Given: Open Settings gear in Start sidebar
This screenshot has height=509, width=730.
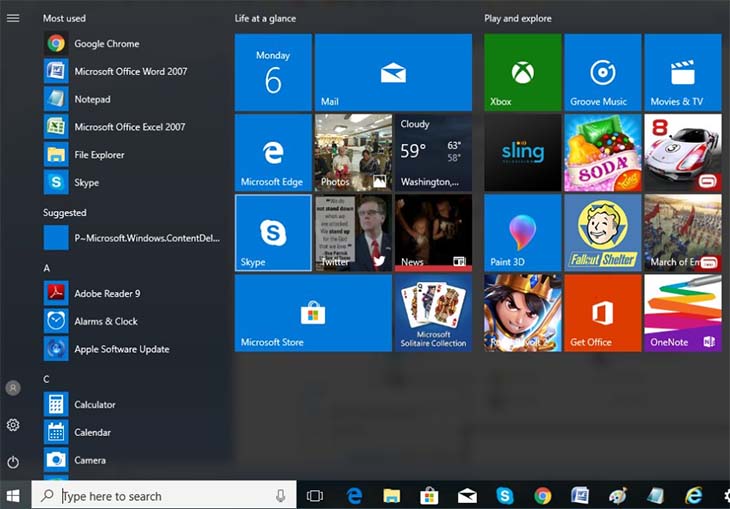Looking at the screenshot, I should [13, 425].
